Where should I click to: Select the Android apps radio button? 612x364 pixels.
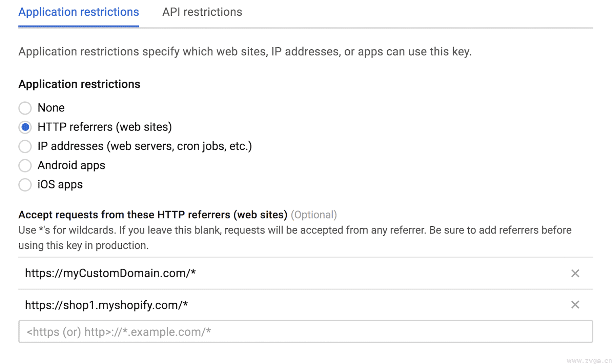click(25, 166)
